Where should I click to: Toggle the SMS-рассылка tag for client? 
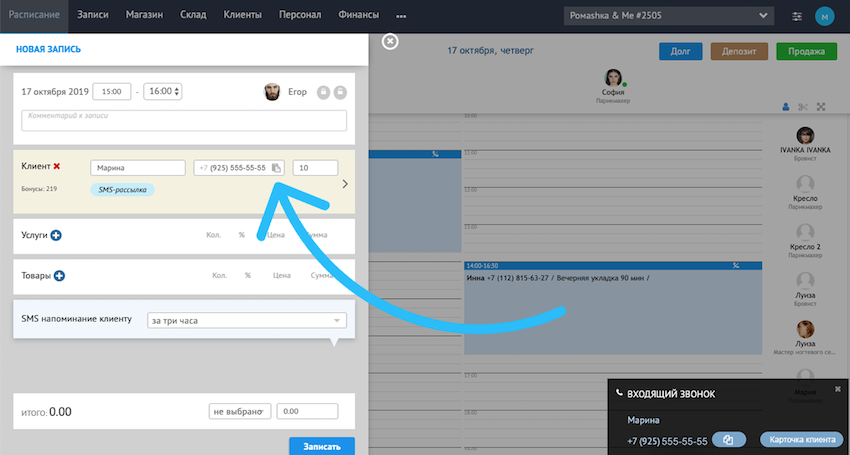(x=121, y=188)
